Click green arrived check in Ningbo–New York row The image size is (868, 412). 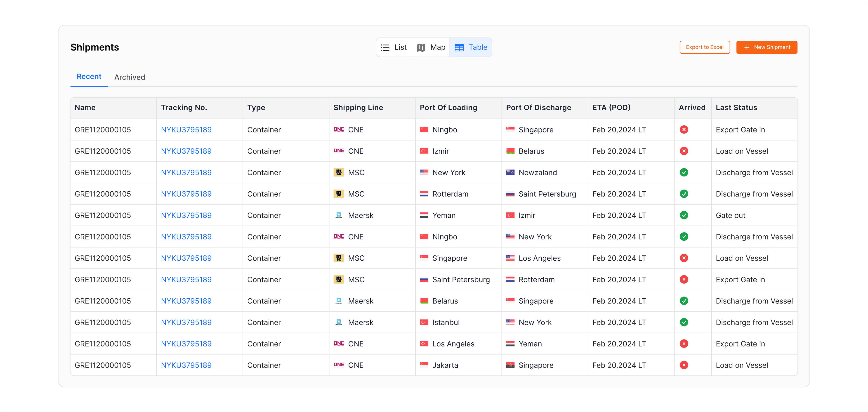[684, 236]
